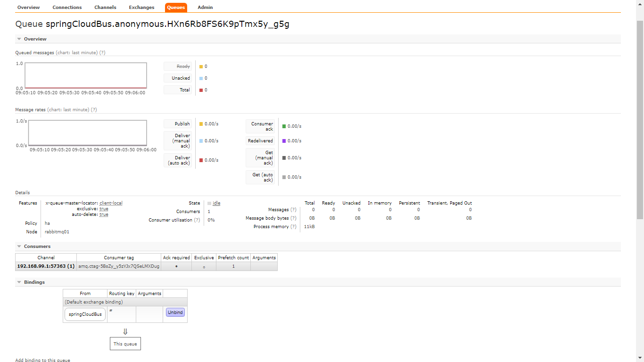Image resolution: width=644 pixels, height=362 pixels.
Task: Go to the Channels tab
Action: pyautogui.click(x=105, y=7)
